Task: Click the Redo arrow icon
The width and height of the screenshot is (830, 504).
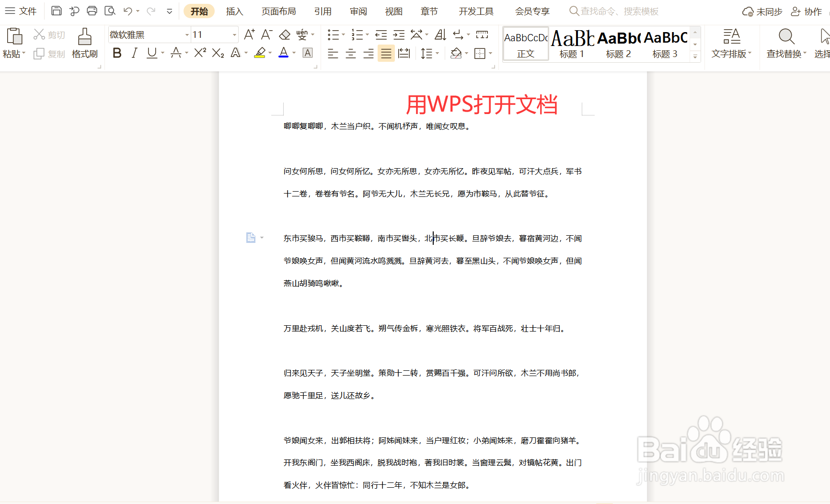Action: (151, 11)
